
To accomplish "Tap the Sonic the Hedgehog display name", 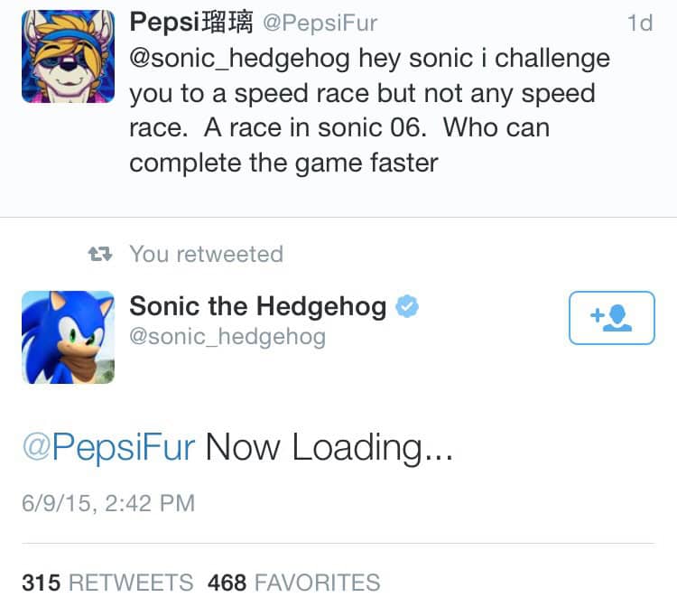I will pos(258,306).
